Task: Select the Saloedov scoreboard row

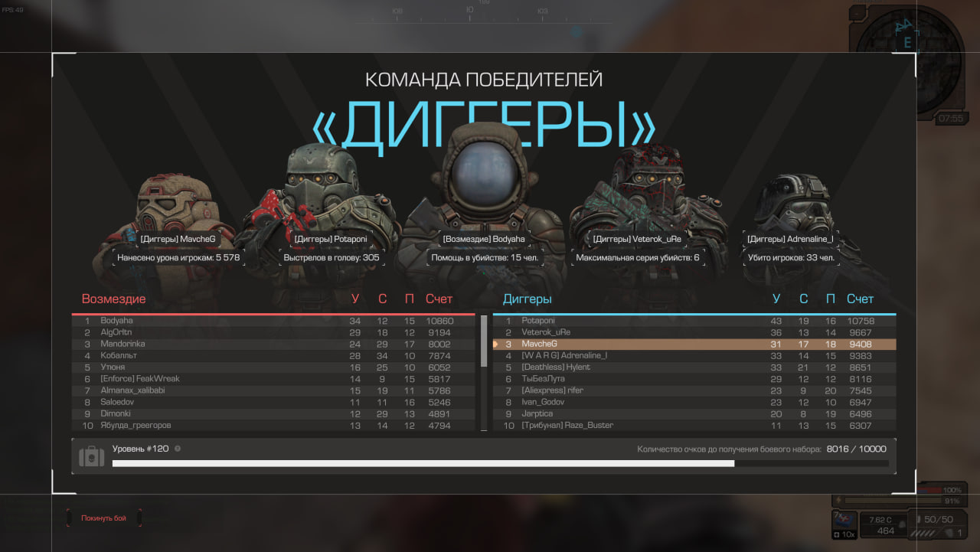Action: coord(273,402)
